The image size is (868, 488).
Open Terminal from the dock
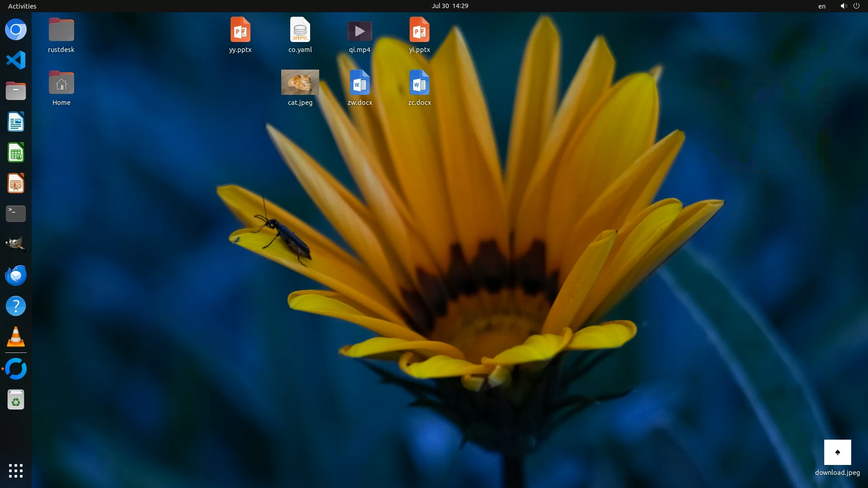[16, 214]
